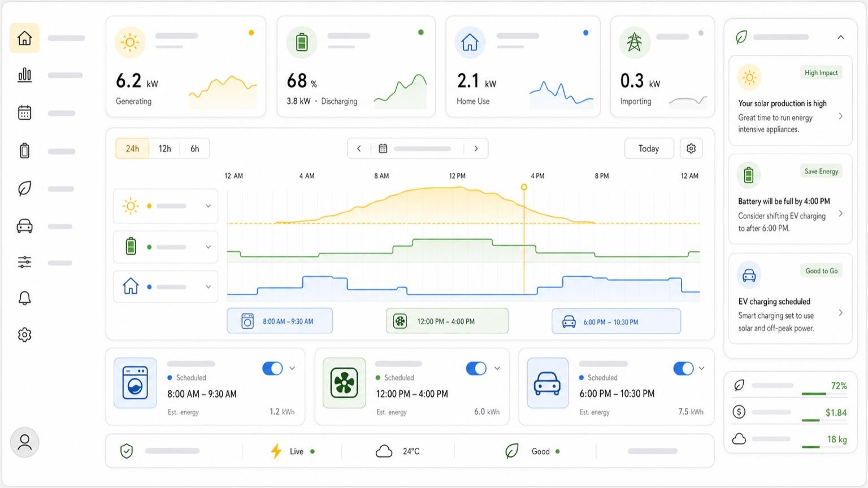Click the 72% progress bar

point(824,394)
